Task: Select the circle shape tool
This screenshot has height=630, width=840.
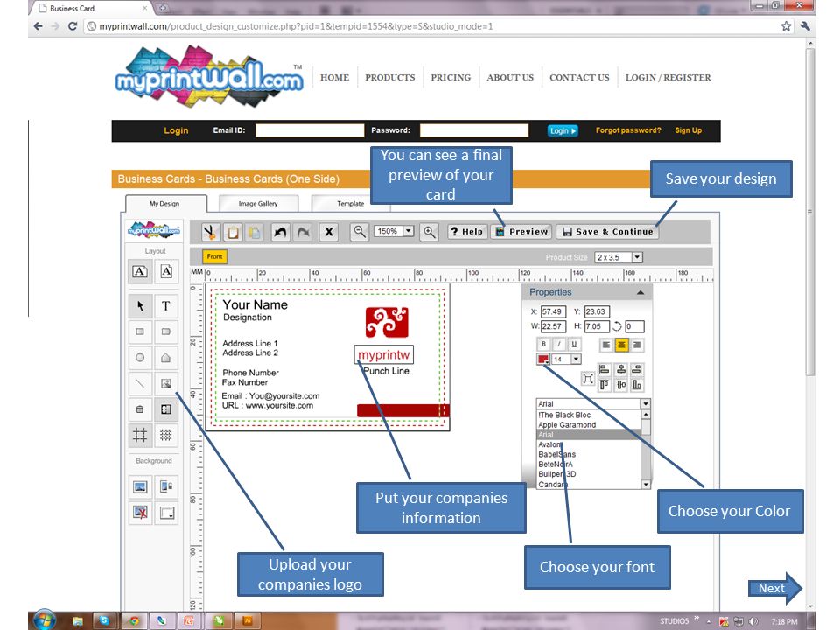Action: tap(140, 357)
